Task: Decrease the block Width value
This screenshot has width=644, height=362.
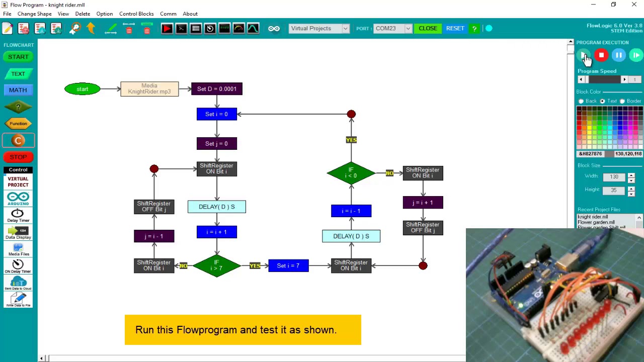Action: coord(631,179)
